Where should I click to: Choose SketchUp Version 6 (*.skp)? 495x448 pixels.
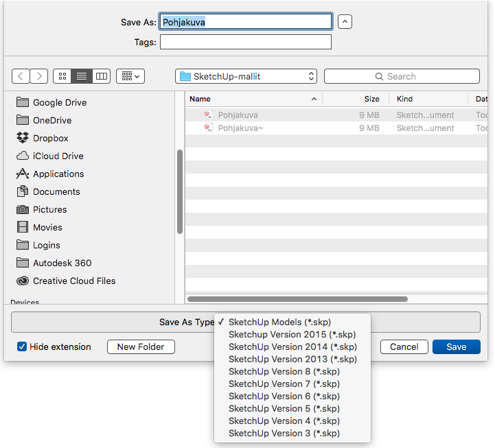292,397
